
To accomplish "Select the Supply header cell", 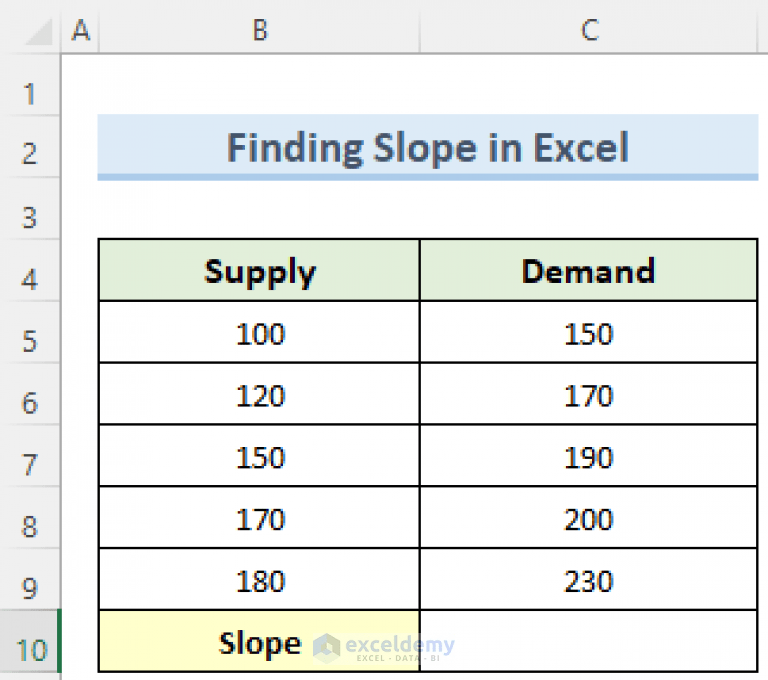I will (x=259, y=271).
